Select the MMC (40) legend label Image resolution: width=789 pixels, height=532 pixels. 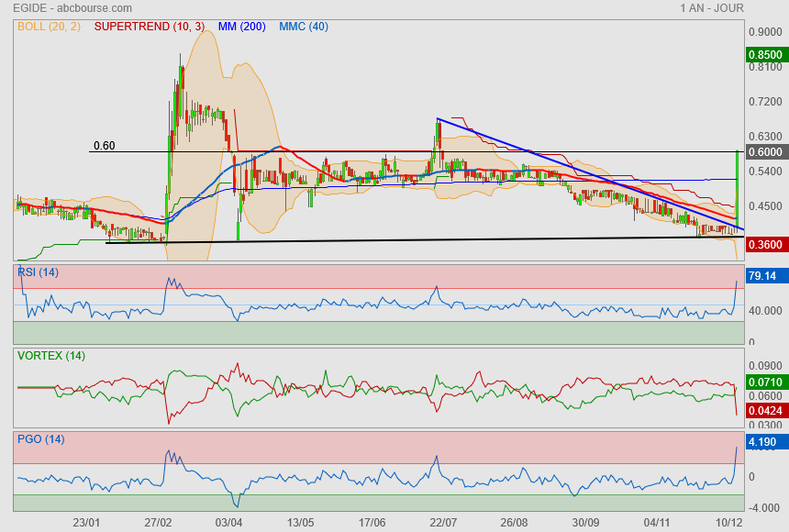pos(303,27)
